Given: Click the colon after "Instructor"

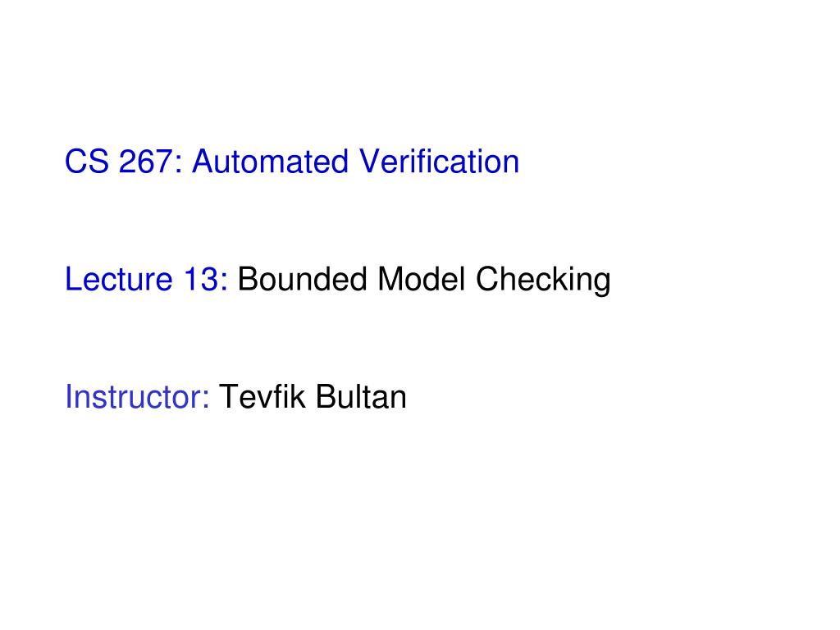Looking at the screenshot, I should (x=206, y=400).
